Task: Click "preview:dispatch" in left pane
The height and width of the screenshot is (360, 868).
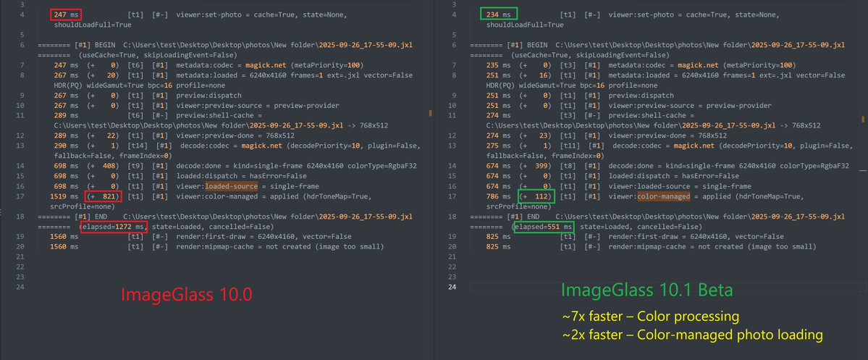Action: (207, 96)
